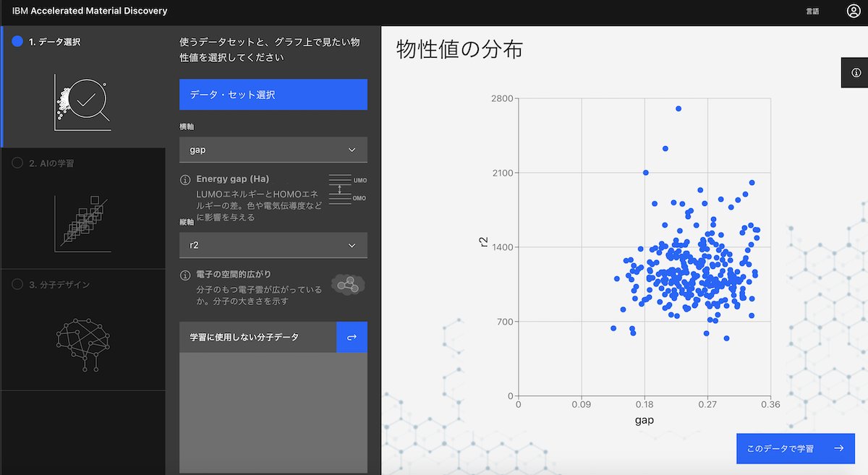Click the swap arrows button by 学習に使用しない分子データ
The image size is (868, 475).
352,337
